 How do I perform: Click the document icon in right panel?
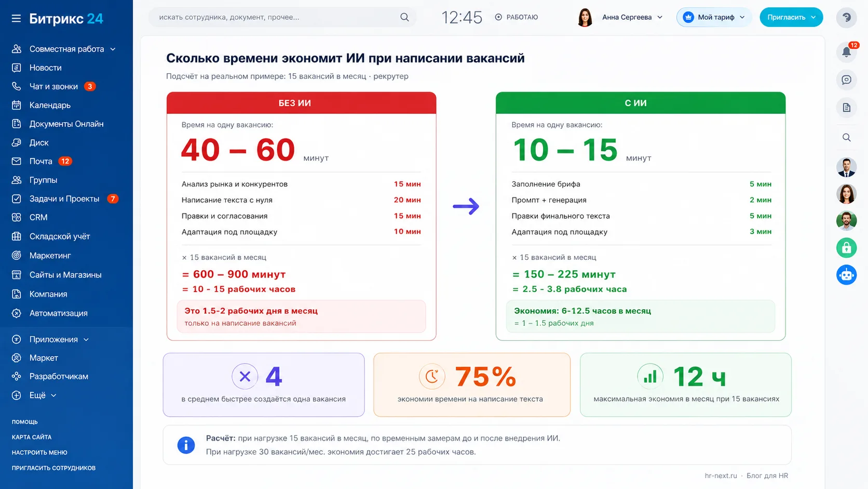[847, 108]
